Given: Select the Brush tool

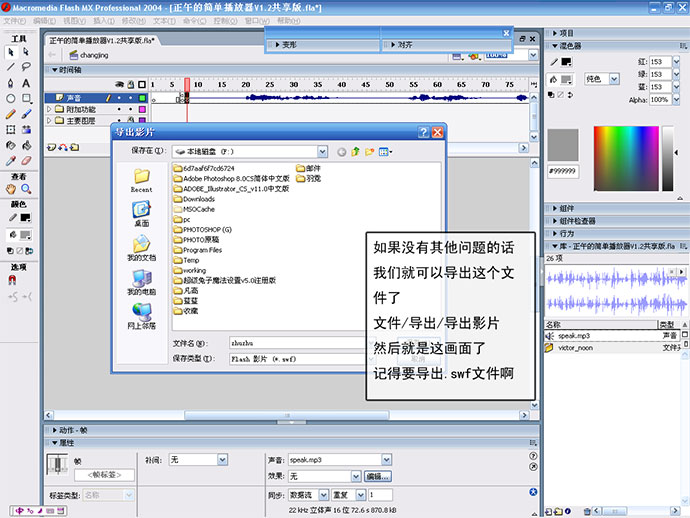Looking at the screenshot, I should click(x=26, y=114).
